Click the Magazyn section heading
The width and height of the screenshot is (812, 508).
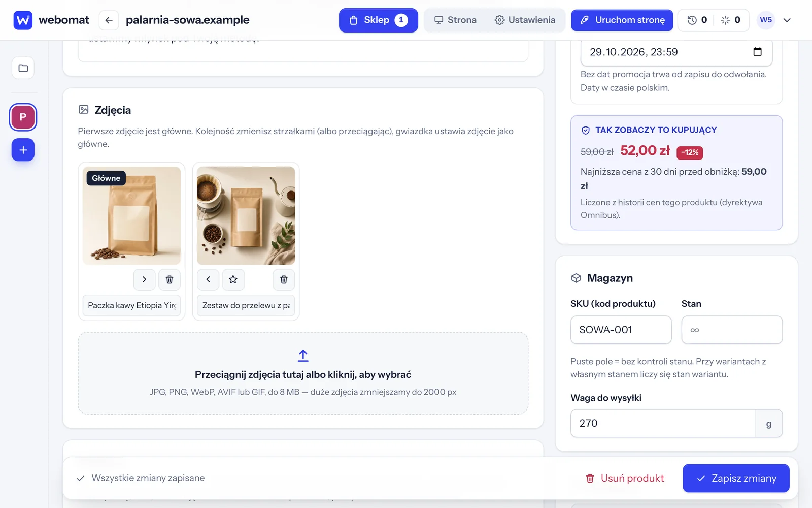(x=610, y=278)
